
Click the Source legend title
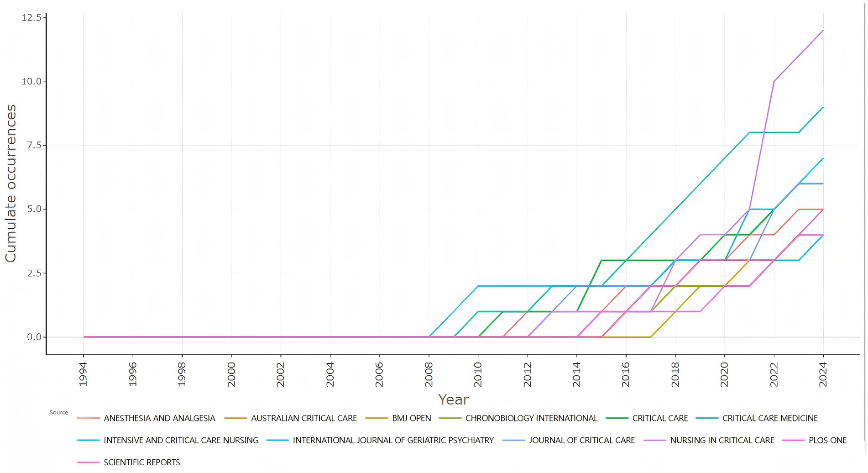point(59,412)
